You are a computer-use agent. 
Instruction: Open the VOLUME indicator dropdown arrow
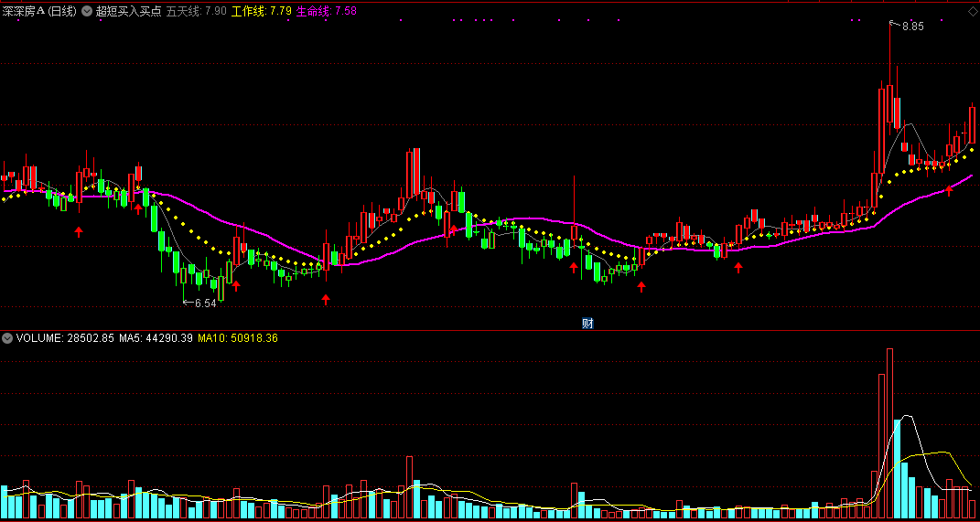click(x=7, y=338)
